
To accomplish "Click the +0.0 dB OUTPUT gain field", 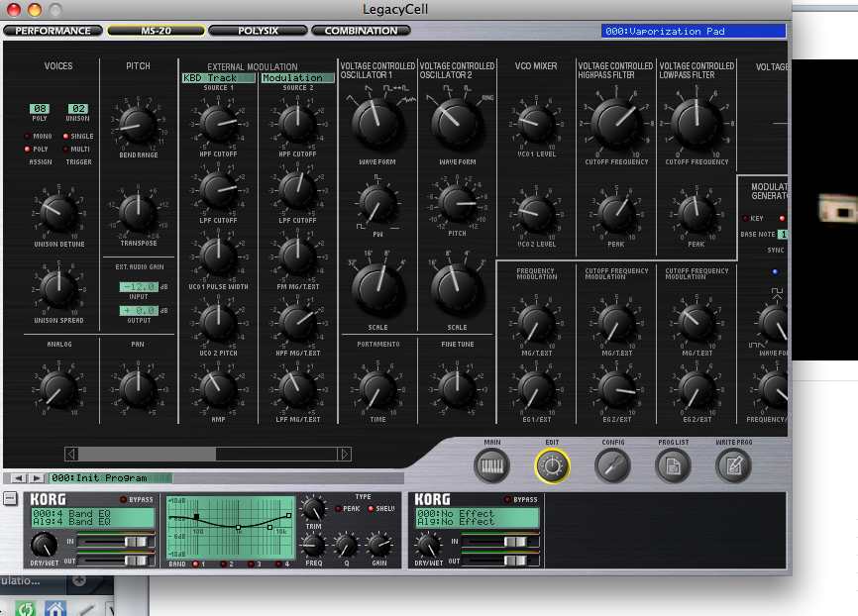I will (x=139, y=310).
